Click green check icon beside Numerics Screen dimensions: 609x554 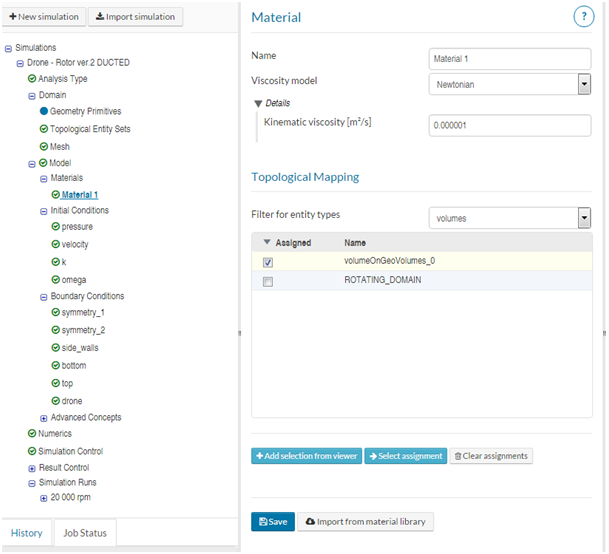pos(32,434)
